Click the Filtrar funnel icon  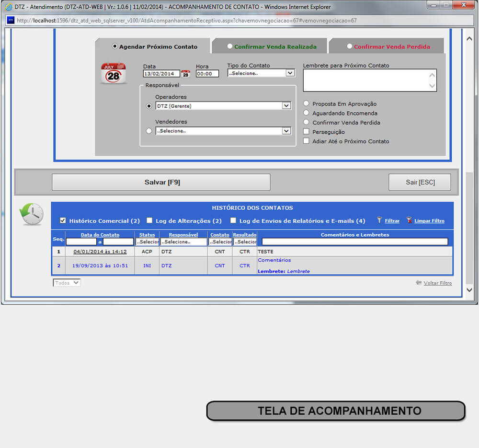[379, 220]
